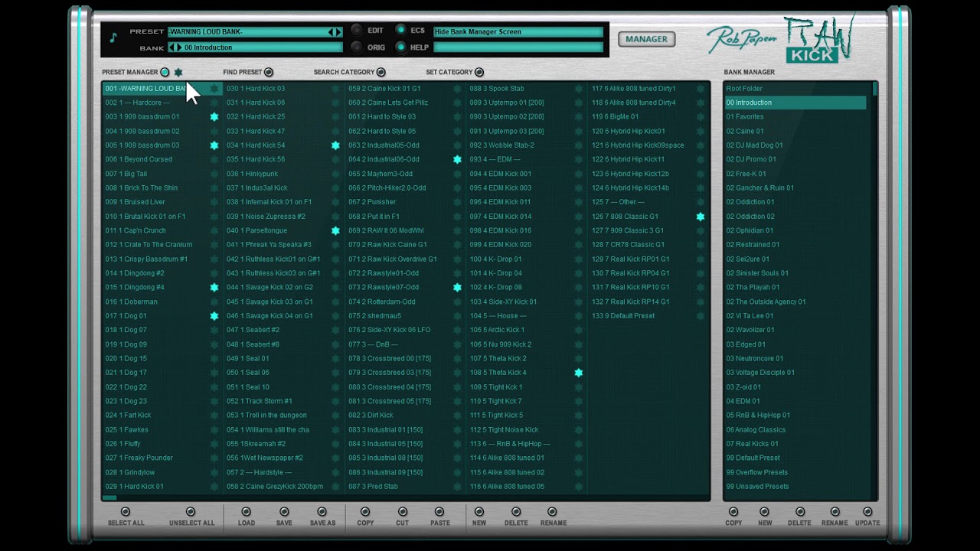Unfavorite the star on 003 1 909 bassdrum 01

point(214,117)
